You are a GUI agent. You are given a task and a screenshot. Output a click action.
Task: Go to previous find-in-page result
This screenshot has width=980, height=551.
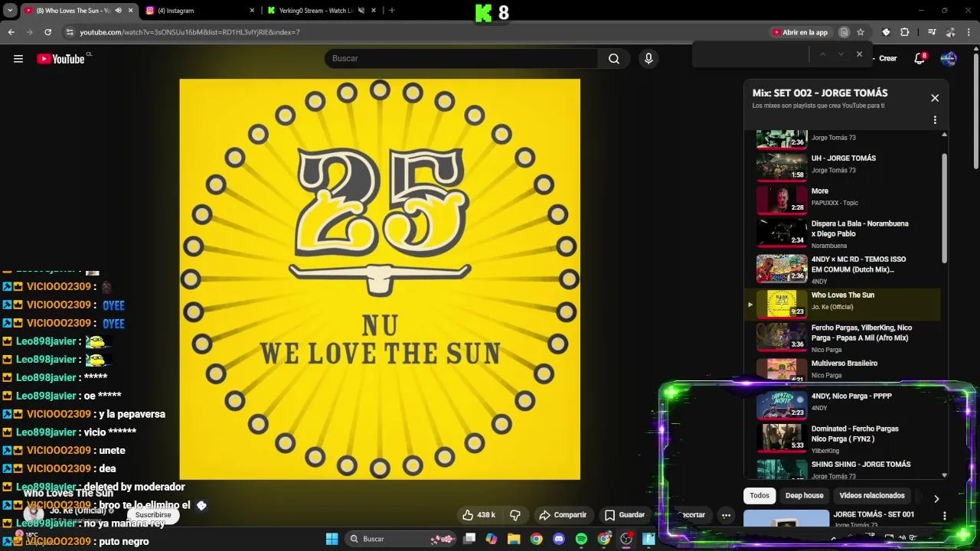tap(822, 54)
